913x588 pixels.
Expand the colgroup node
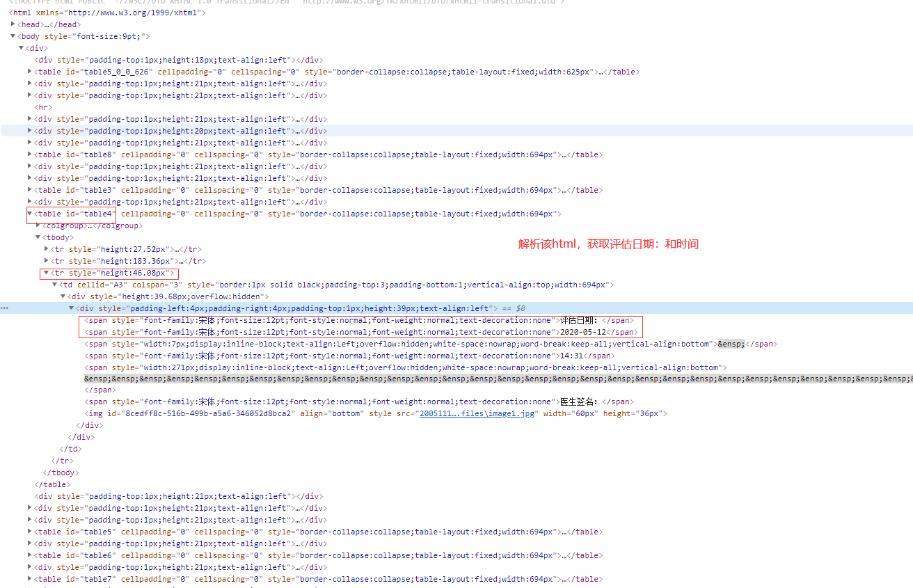tap(38, 225)
